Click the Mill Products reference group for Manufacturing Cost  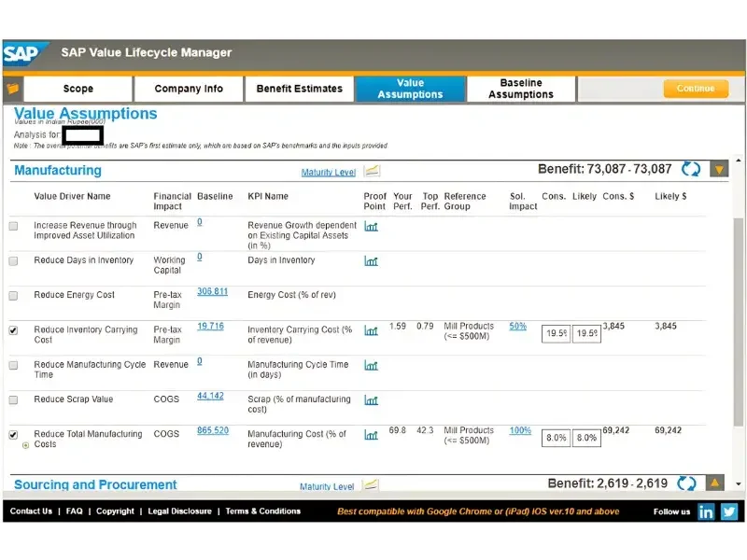(x=469, y=435)
